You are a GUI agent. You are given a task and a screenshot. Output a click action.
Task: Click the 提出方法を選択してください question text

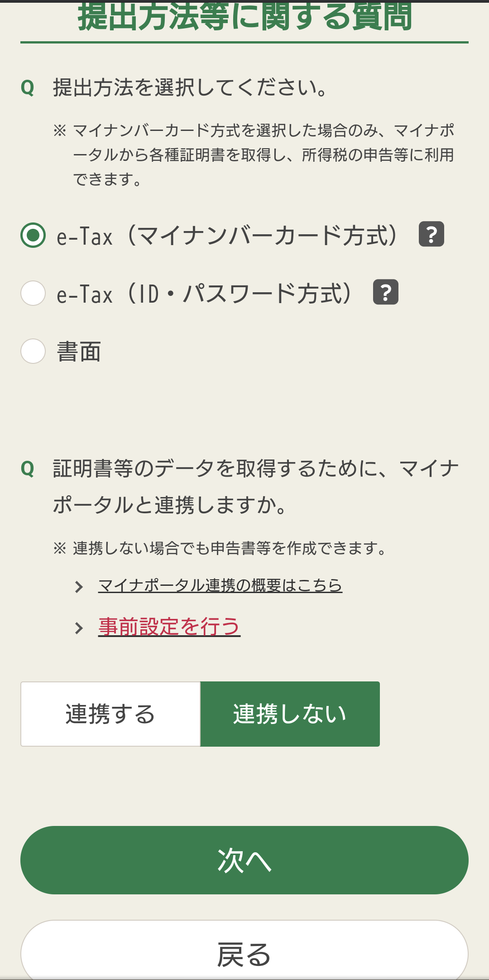190,87
